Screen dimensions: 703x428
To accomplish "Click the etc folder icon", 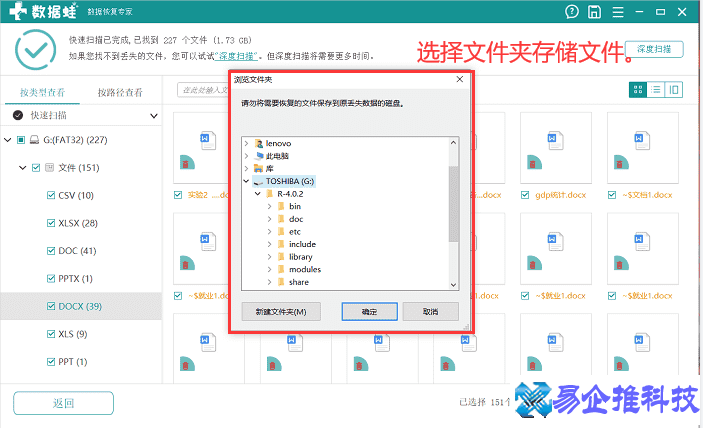I will (281, 232).
